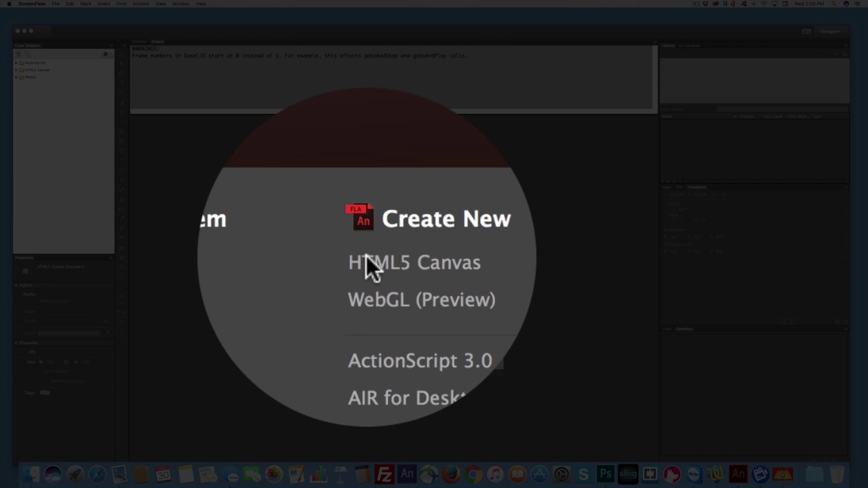This screenshot has height=488, width=868.
Task: Open the Insert menu
Action: click(x=104, y=3)
